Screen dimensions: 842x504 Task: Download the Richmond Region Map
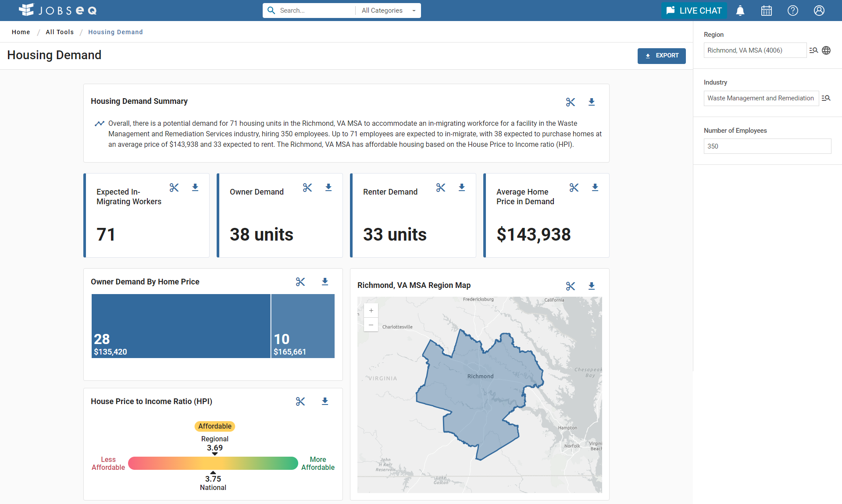pos(592,286)
